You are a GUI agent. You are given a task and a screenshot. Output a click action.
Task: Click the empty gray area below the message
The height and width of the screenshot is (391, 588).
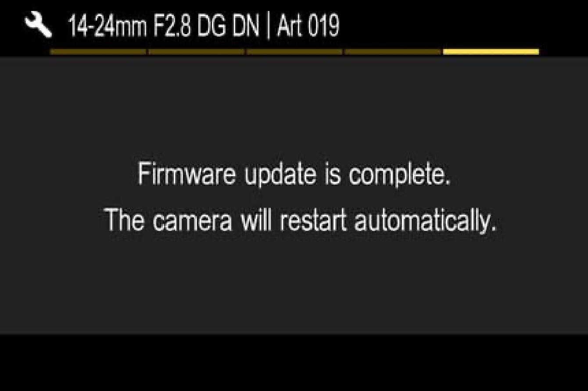pyautogui.click(x=294, y=285)
